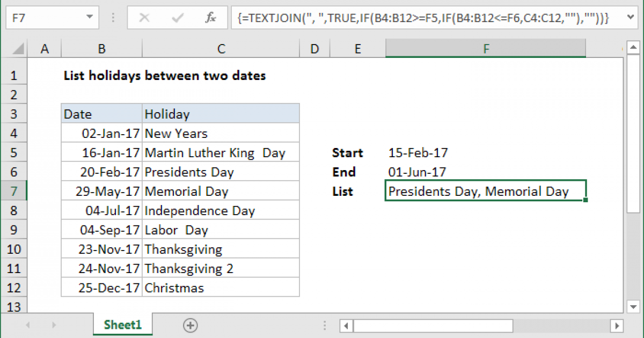Click the Cancel (X) icon beside formula bar
Image resolution: width=644 pixels, height=338 pixels.
(144, 17)
